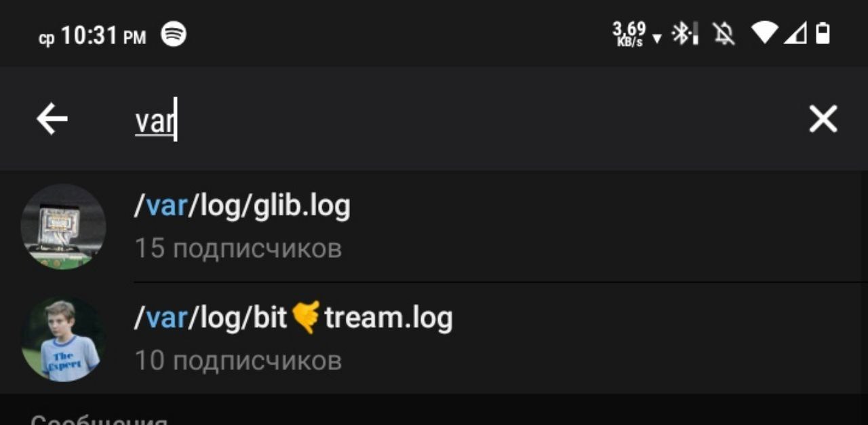Click the highlighted "var" in glib.log title
This screenshot has width=868, height=425.
click(x=166, y=206)
